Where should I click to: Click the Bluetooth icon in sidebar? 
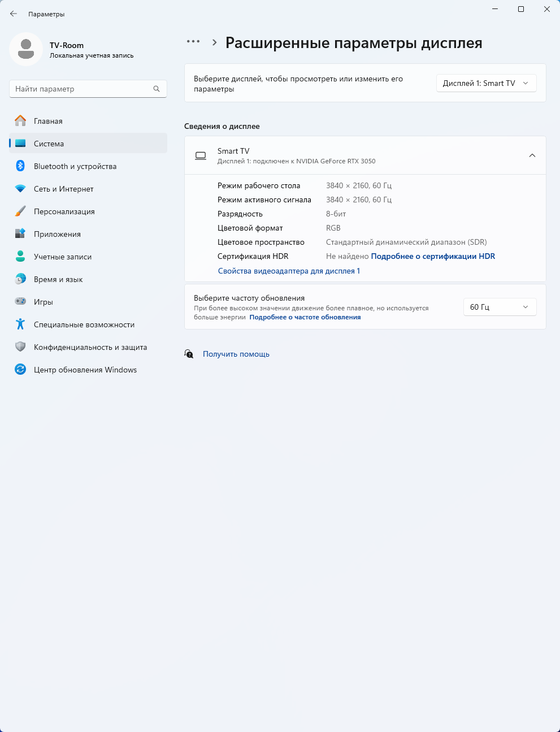point(20,166)
